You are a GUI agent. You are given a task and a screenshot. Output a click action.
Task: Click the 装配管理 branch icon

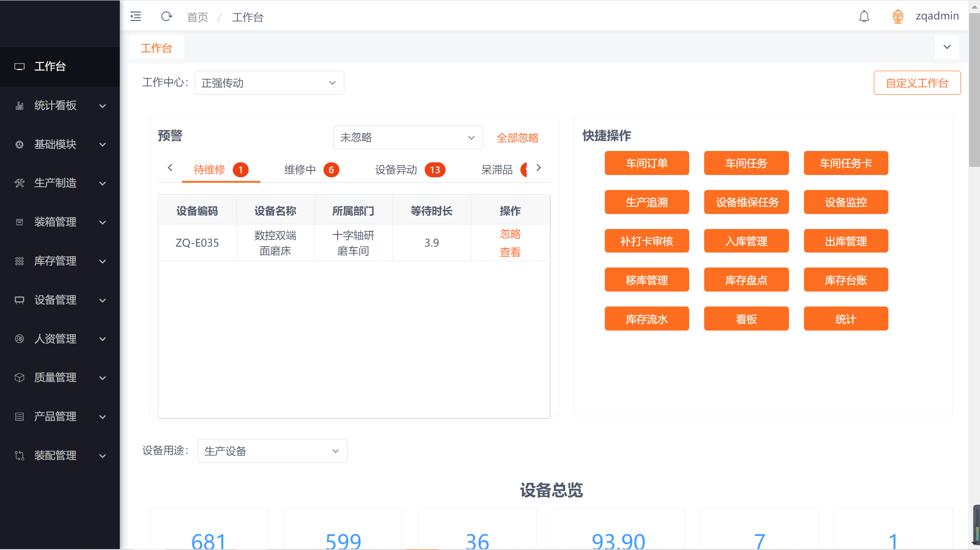click(x=20, y=456)
